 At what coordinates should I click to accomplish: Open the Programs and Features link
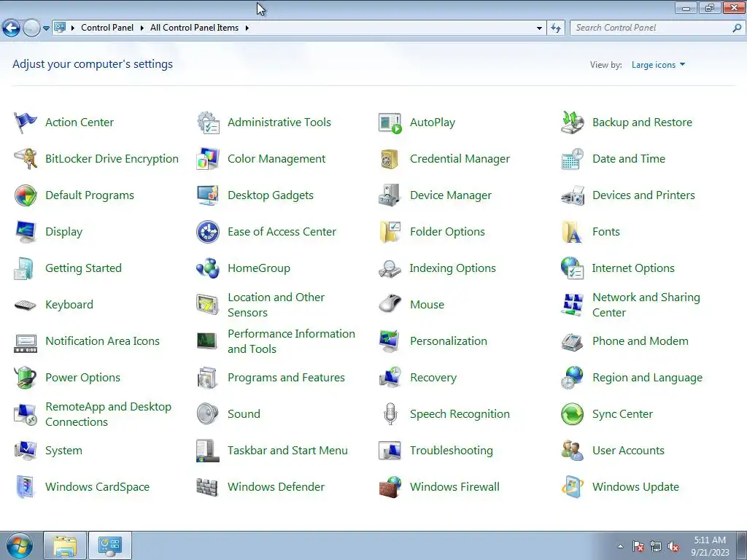click(x=286, y=378)
